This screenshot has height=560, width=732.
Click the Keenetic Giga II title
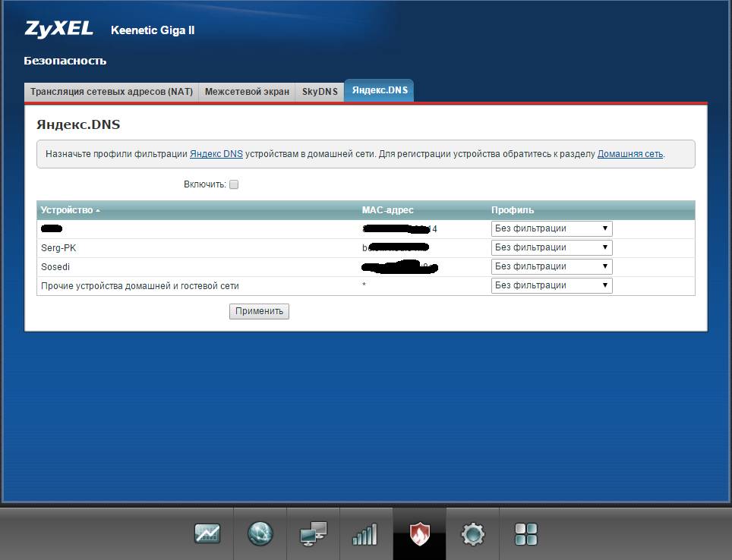(153, 30)
